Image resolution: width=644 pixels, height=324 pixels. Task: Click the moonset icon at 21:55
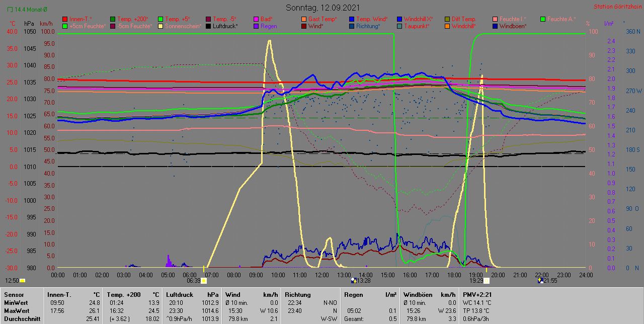pos(540,280)
